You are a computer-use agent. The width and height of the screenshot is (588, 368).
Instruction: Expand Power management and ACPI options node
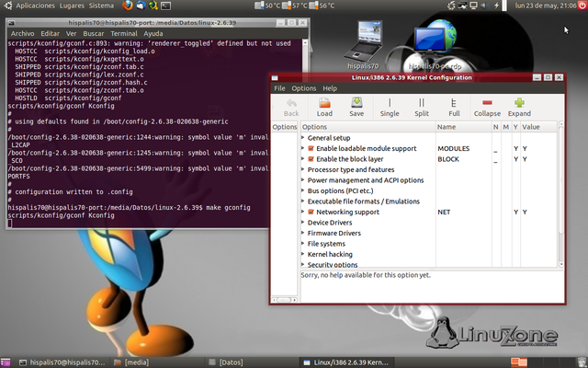coord(303,180)
